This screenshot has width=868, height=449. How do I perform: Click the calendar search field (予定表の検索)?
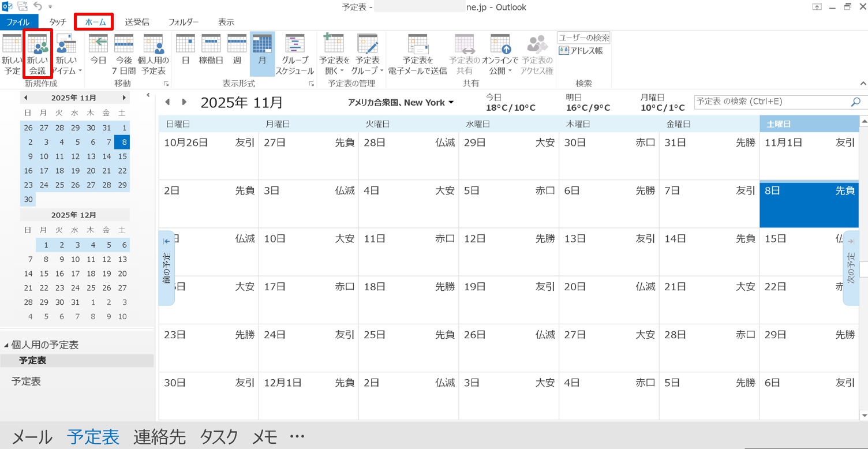pyautogui.click(x=772, y=102)
